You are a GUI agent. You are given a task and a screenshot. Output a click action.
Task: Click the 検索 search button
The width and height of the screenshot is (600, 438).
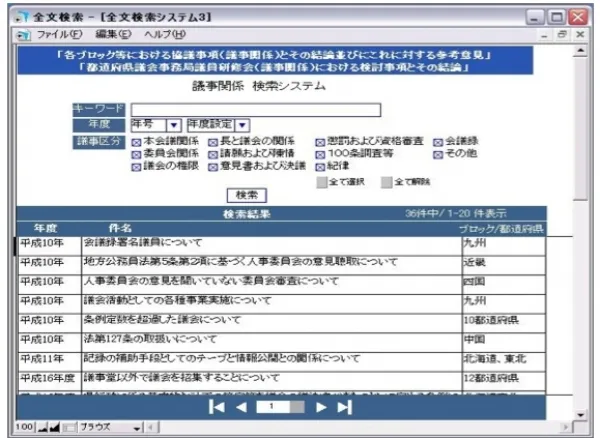pos(247,195)
